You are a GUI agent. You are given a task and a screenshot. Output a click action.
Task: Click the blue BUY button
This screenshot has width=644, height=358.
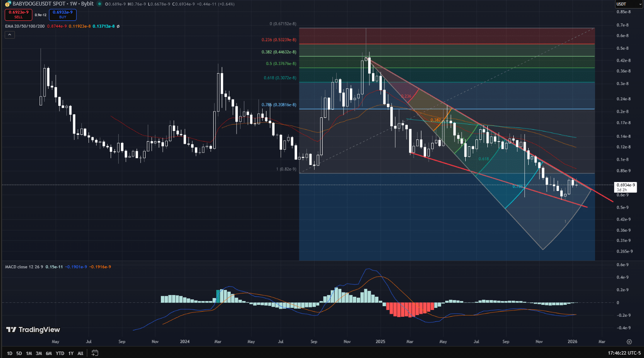[63, 15]
